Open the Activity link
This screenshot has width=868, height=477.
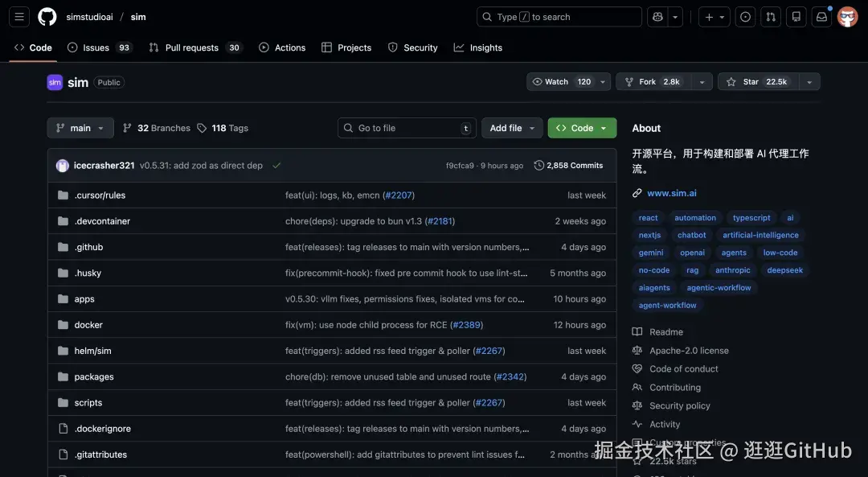665,425
